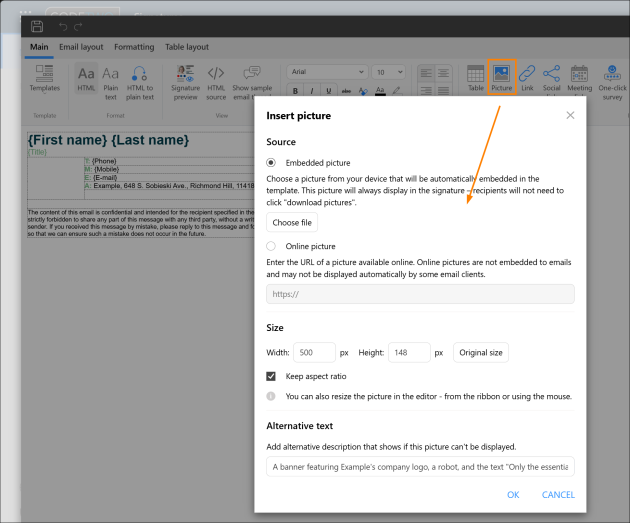
Task: Click the Height input field
Action: (x=409, y=352)
